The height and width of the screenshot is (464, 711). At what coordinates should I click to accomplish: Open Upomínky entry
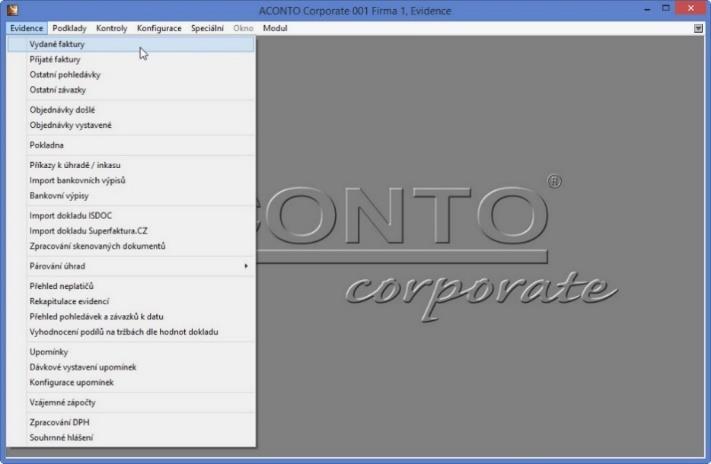pos(131,352)
